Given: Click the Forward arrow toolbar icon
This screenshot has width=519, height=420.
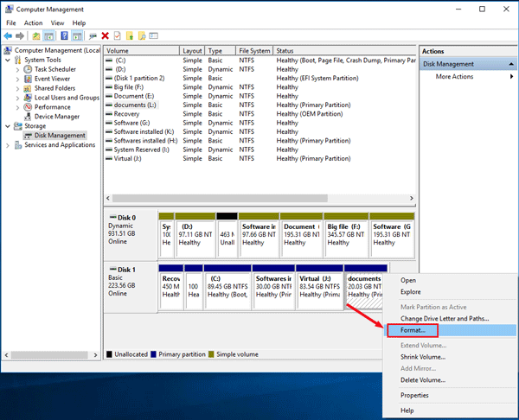Looking at the screenshot, I should point(20,35).
